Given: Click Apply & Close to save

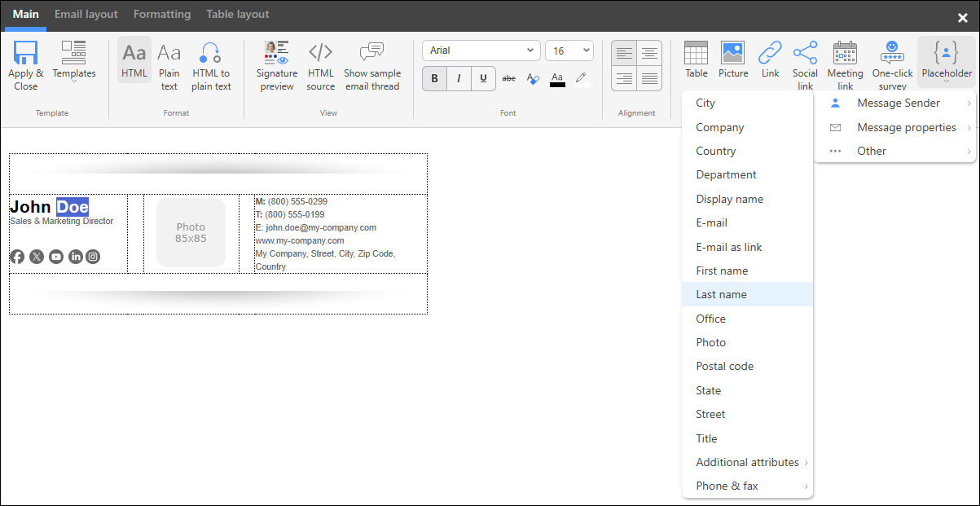Looking at the screenshot, I should (25, 64).
